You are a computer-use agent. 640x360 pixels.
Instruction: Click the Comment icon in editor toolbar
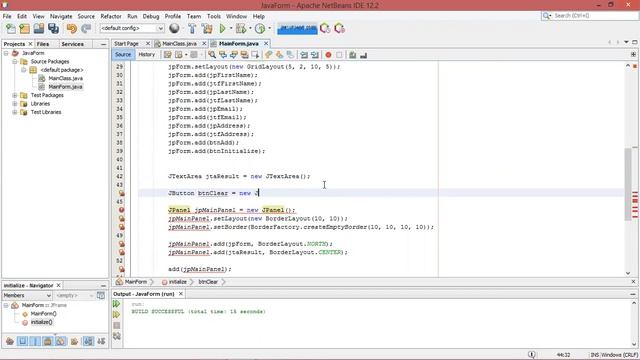[352, 55]
